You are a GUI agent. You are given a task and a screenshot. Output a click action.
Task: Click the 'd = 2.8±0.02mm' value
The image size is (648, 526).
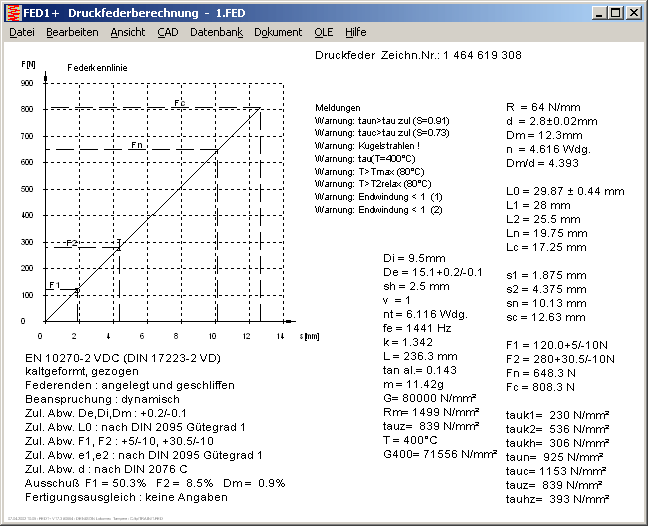[x=552, y=121]
